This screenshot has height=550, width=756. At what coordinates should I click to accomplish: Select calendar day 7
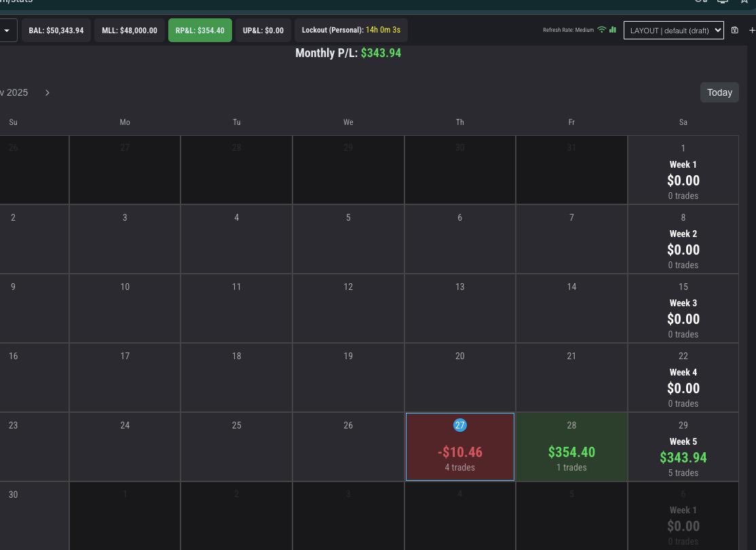[x=571, y=239]
